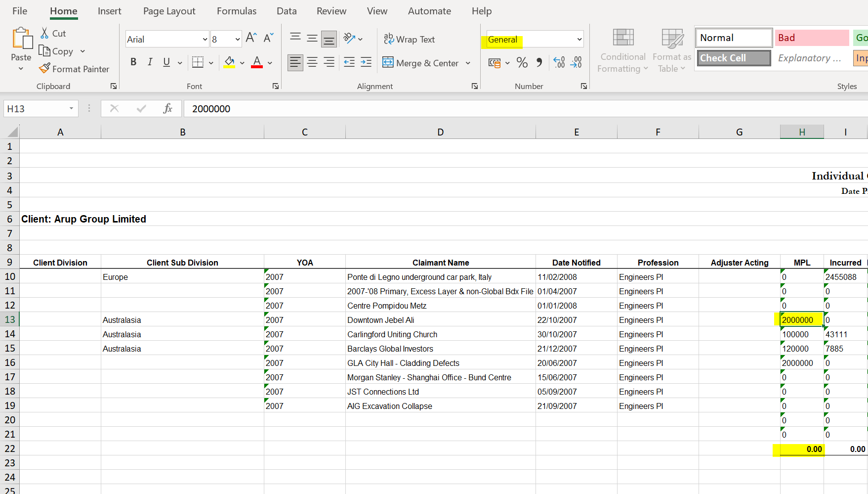Activate the Format Painter brush
This screenshot has height=494, width=868.
pyautogui.click(x=44, y=69)
